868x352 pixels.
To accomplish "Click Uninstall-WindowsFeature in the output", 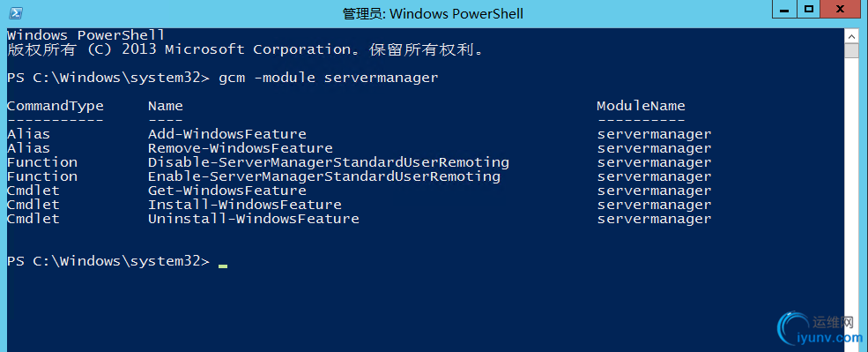I will (x=254, y=219).
